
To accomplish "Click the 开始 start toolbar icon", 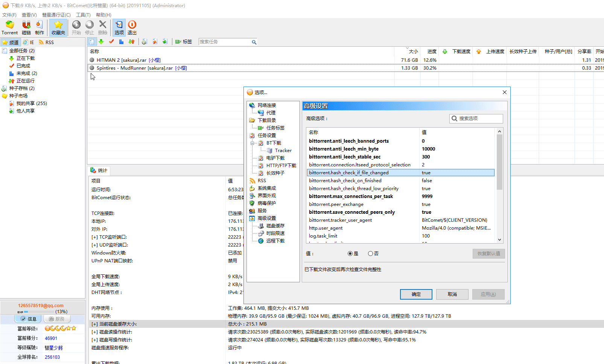I will click(76, 28).
